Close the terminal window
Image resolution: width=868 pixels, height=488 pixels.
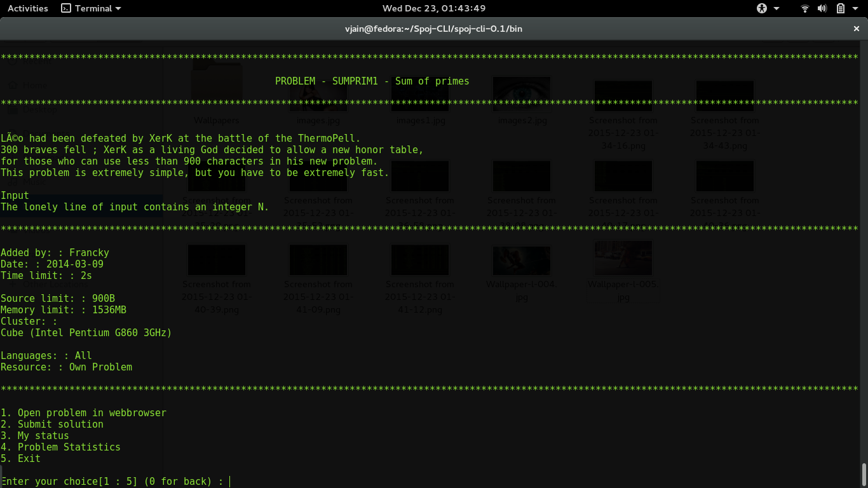(x=856, y=29)
